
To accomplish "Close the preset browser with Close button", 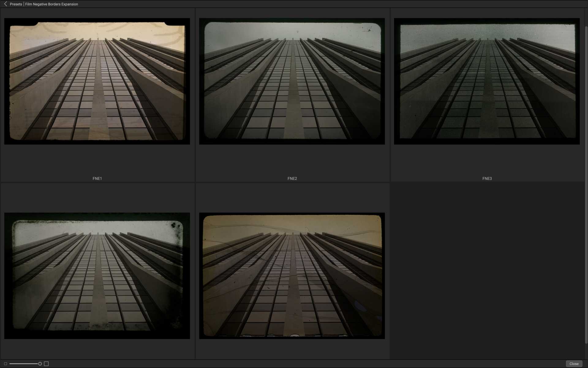I will (574, 364).
